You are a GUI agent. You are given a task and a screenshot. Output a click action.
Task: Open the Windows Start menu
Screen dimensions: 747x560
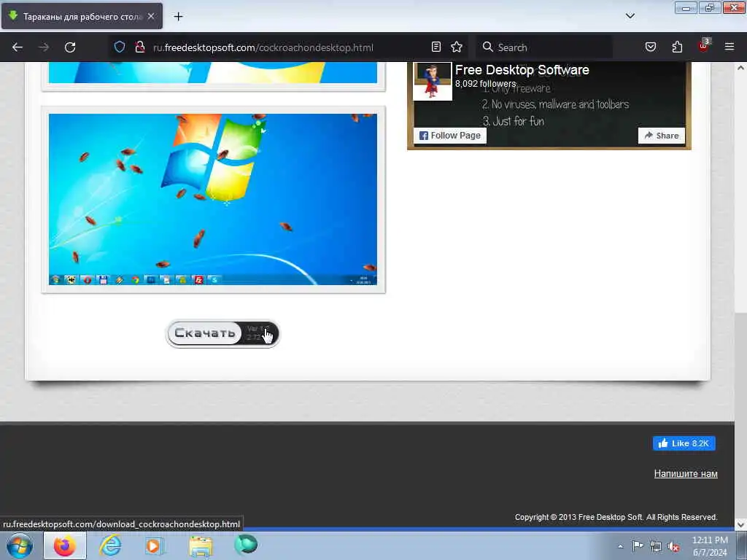coord(20,545)
